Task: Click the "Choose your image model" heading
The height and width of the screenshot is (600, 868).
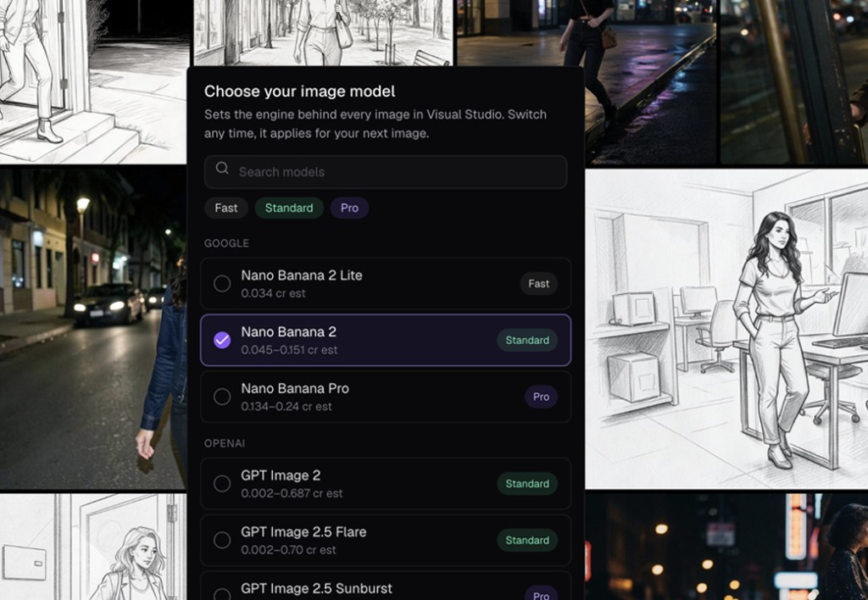Action: coord(299,92)
